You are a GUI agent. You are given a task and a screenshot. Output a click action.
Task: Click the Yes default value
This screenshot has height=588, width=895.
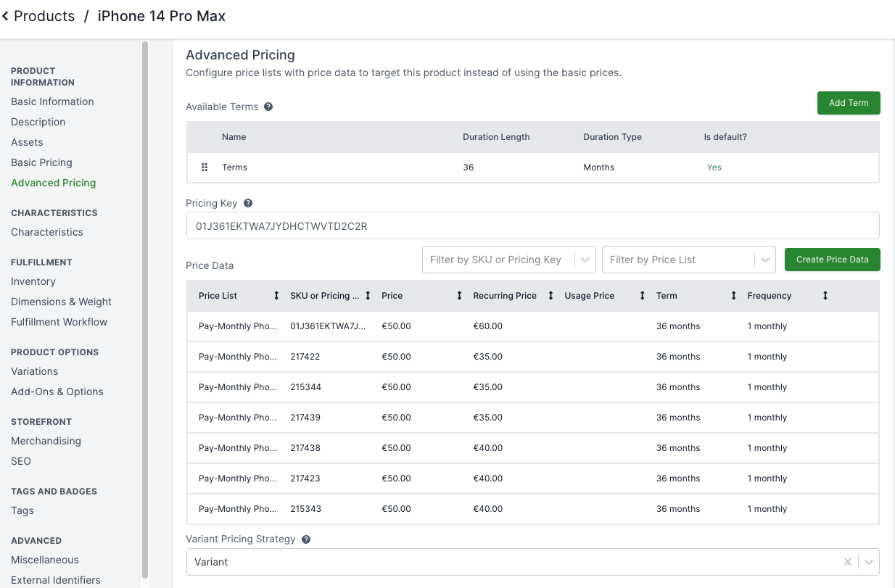pos(714,167)
